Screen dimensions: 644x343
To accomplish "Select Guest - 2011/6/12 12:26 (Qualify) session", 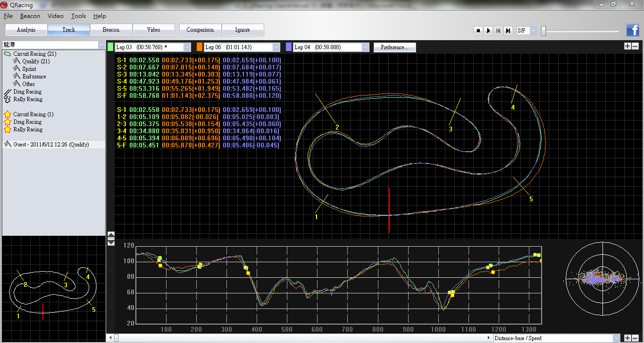I will 51,145.
